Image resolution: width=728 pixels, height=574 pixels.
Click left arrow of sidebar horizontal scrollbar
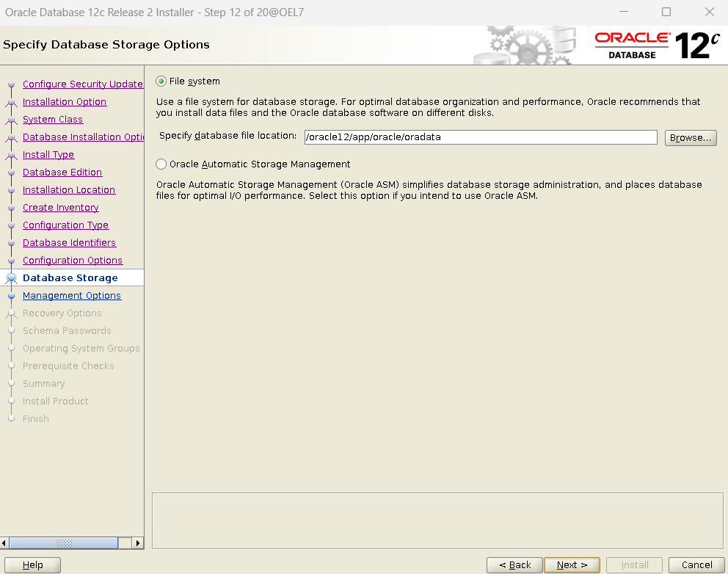pos(4,543)
